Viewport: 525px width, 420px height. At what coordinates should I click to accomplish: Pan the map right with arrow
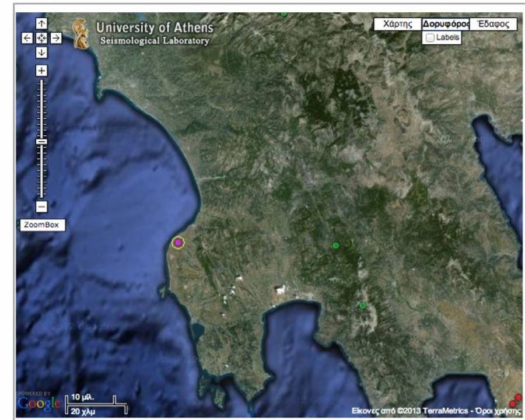pos(56,38)
